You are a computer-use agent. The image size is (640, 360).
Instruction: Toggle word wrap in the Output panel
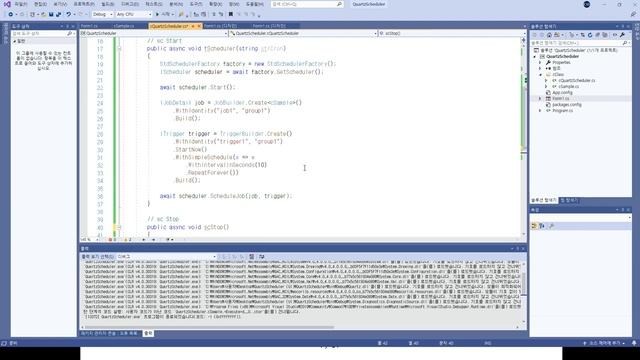pos(262,257)
